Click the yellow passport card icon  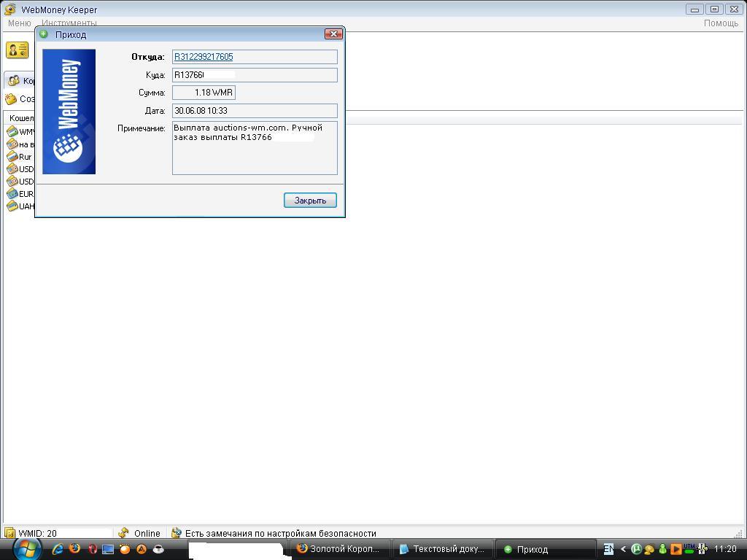click(x=17, y=50)
